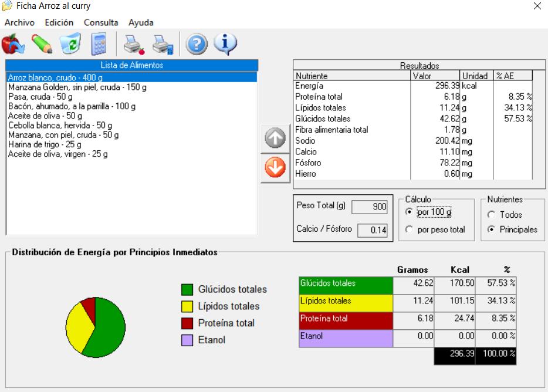
Task: Open the Archivo menu
Action: 19,22
